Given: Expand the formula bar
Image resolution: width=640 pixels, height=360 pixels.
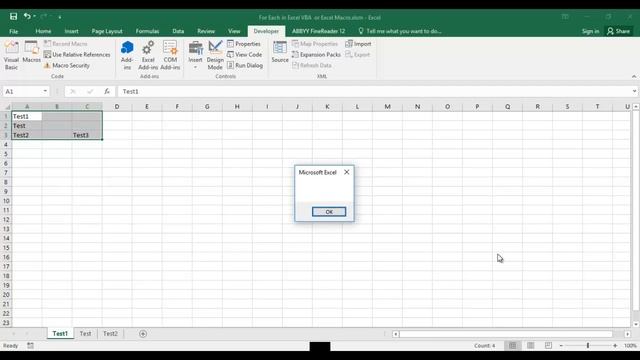Looking at the screenshot, I should coord(634,91).
